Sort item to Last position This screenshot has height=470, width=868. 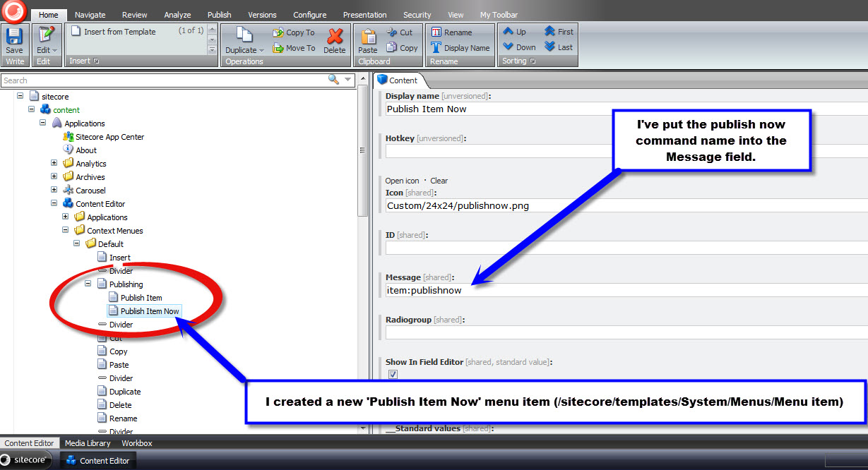tap(559, 47)
